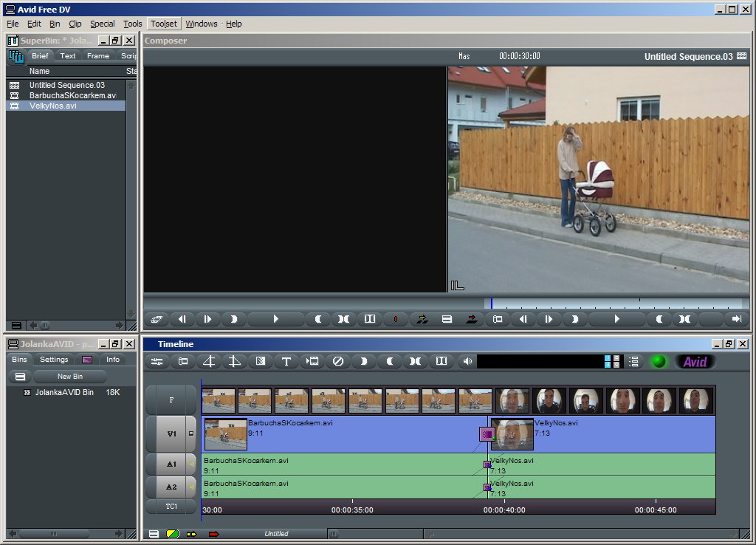Screen dimensions: 756x545
Task: Select Extract tool in Timeline toolbar
Action: point(234,361)
